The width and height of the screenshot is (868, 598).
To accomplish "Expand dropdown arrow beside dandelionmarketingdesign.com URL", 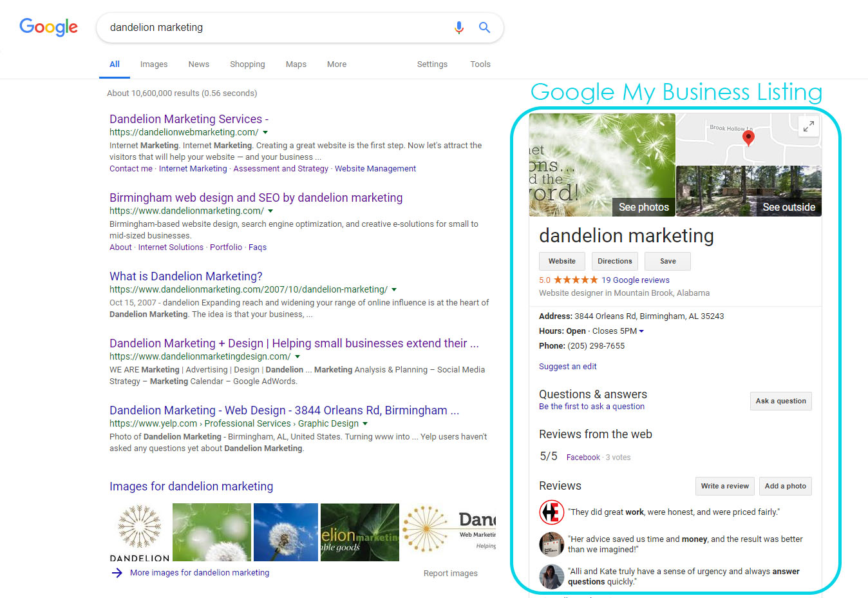I will pos(297,357).
